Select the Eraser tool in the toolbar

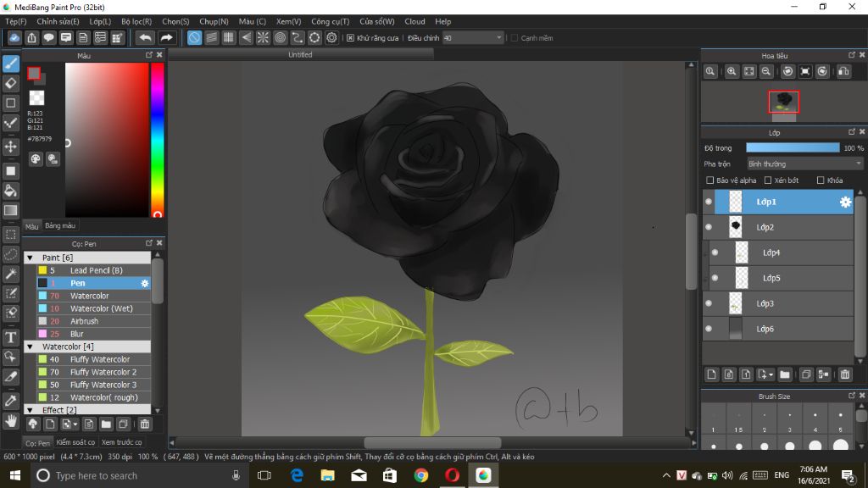pos(11,85)
